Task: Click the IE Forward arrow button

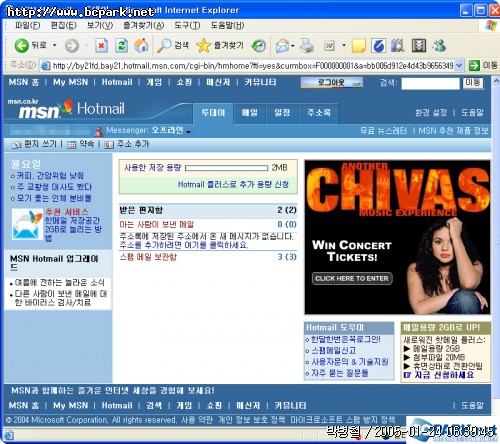Action: (x=72, y=46)
